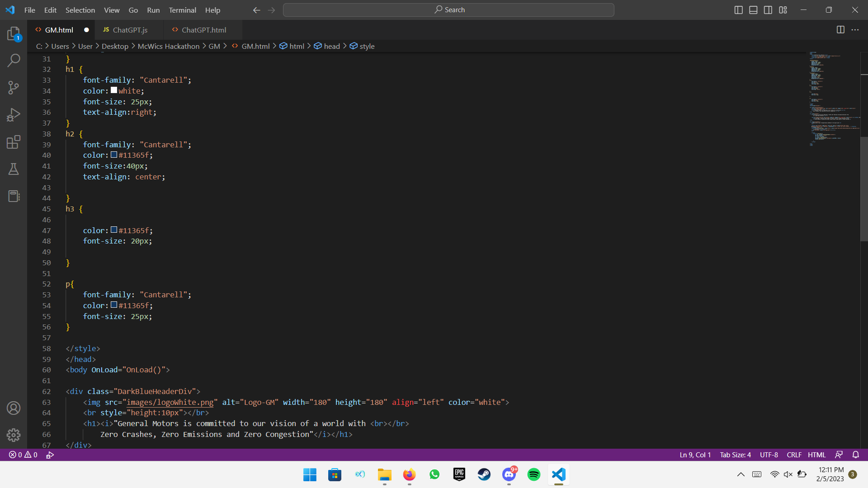Toggle the primary side bar layout button
The width and height of the screenshot is (868, 488).
[738, 10]
